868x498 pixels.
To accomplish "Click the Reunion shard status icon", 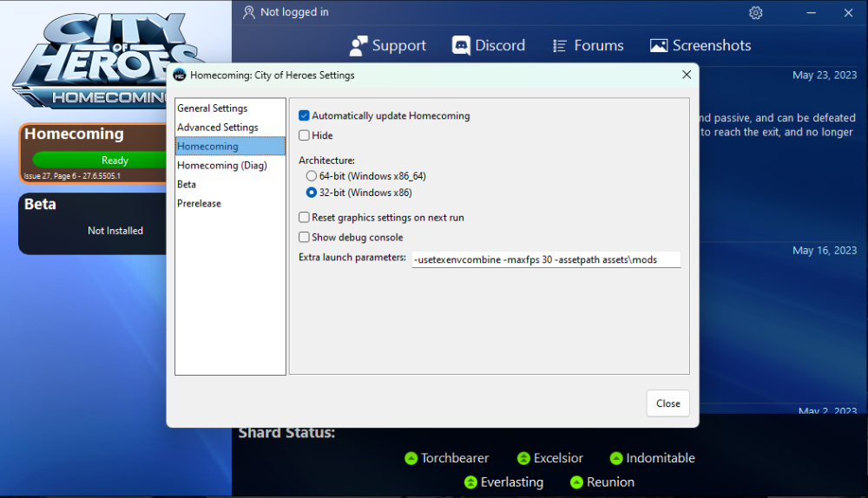I will click(577, 482).
